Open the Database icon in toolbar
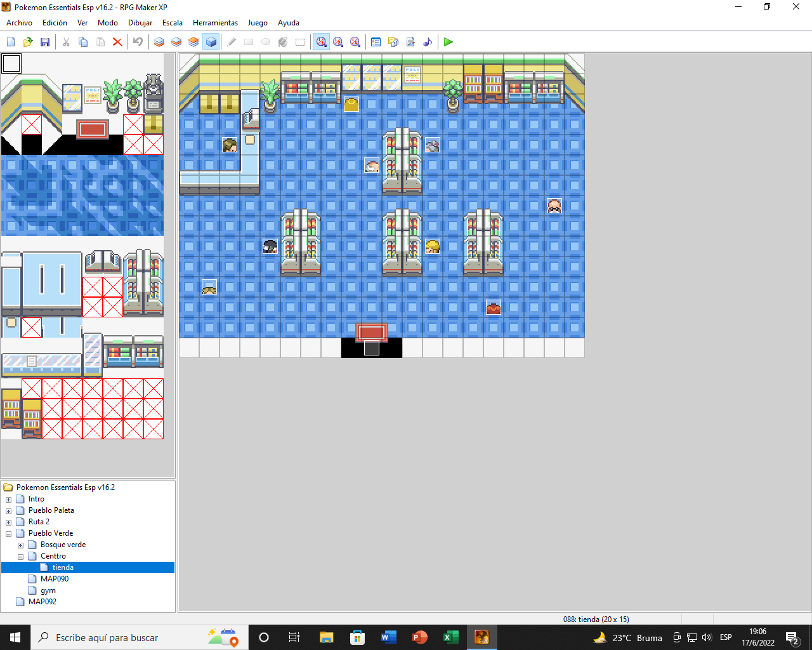The width and height of the screenshot is (812, 650). (x=376, y=42)
